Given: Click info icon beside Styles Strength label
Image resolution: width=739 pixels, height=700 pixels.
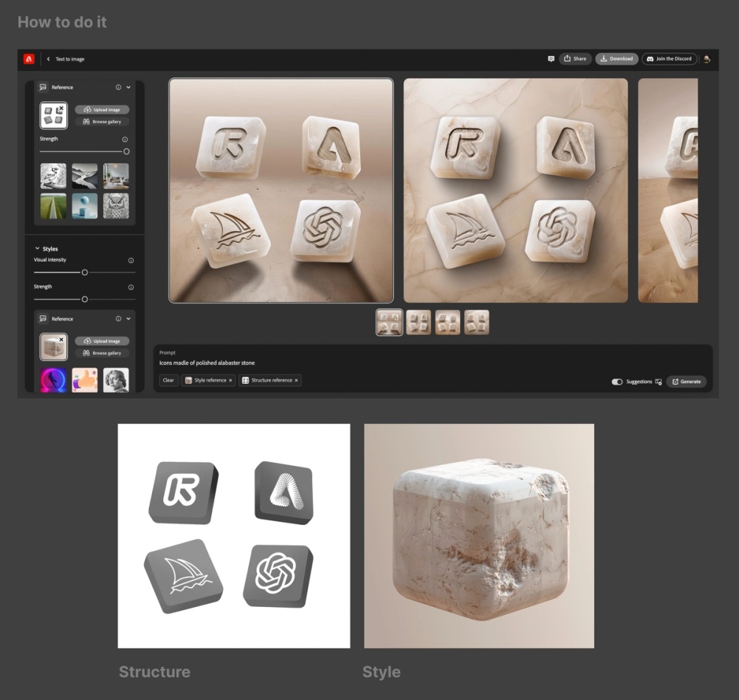Looking at the screenshot, I should tap(131, 287).
